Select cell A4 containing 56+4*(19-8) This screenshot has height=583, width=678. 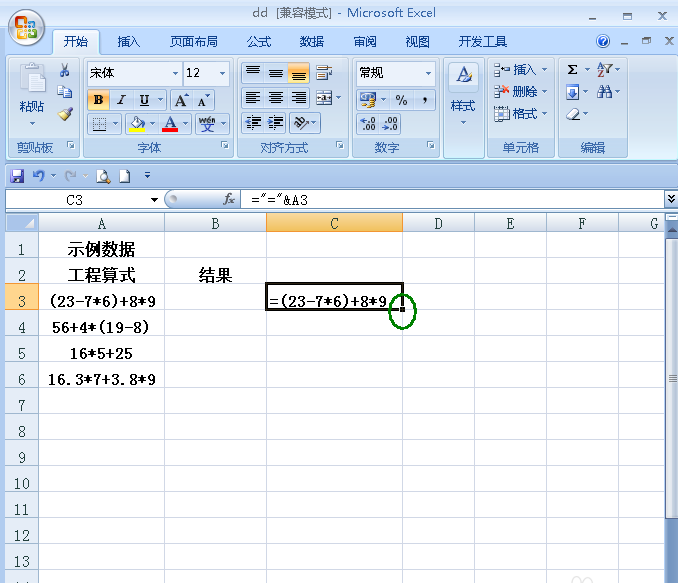pyautogui.click(x=100, y=327)
